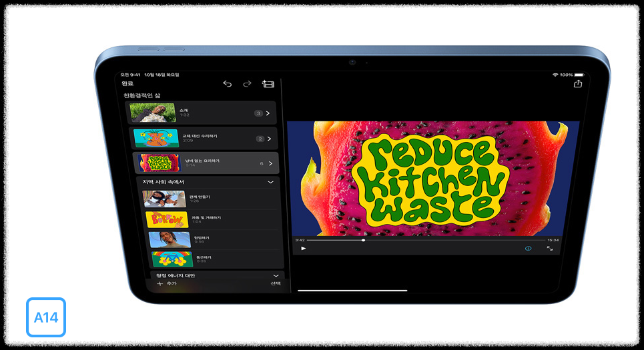Tap the 친환경적인 삶 project title
The height and width of the screenshot is (350, 644).
pyautogui.click(x=142, y=95)
